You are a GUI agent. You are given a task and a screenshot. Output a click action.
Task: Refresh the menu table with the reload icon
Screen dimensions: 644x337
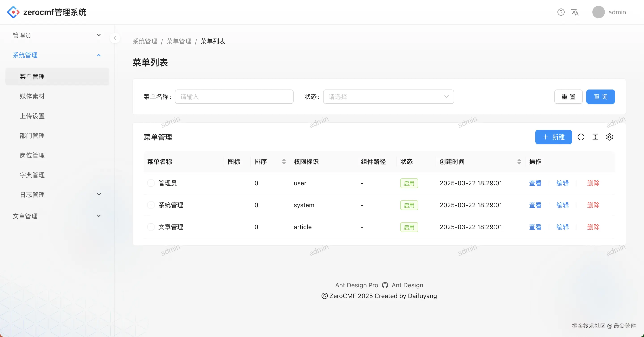click(581, 137)
